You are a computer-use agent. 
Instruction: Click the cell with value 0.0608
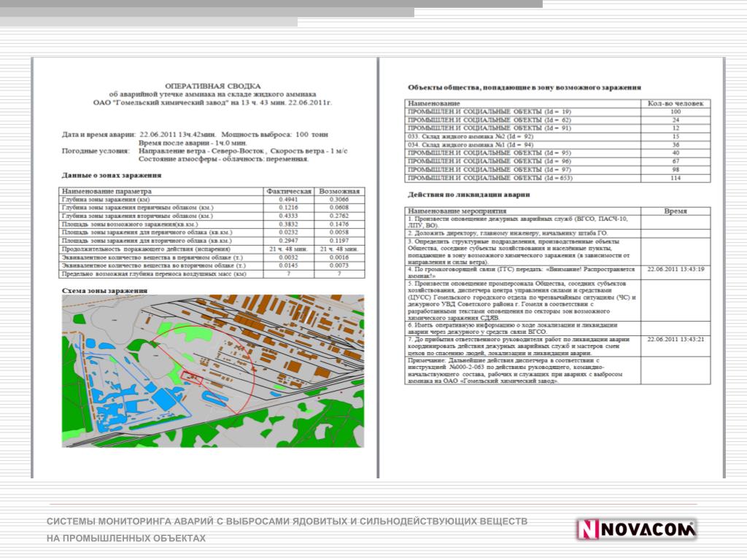(339, 208)
